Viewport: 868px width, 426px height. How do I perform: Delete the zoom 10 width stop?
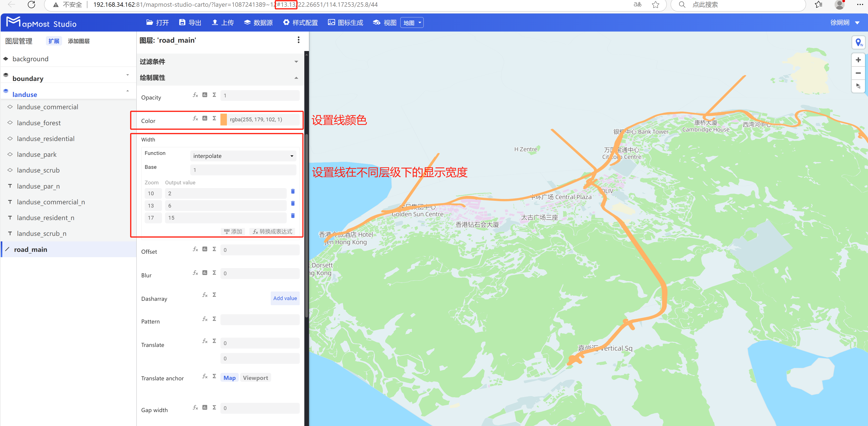pyautogui.click(x=293, y=191)
